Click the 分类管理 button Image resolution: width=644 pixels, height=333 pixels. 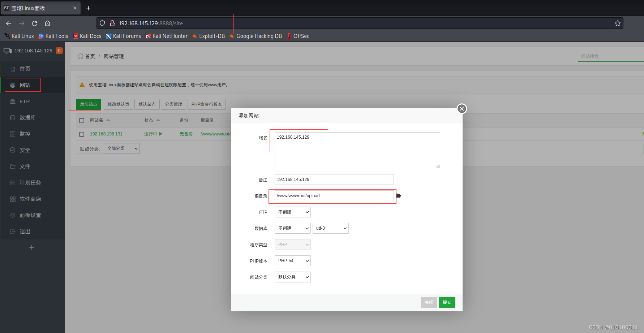173,104
